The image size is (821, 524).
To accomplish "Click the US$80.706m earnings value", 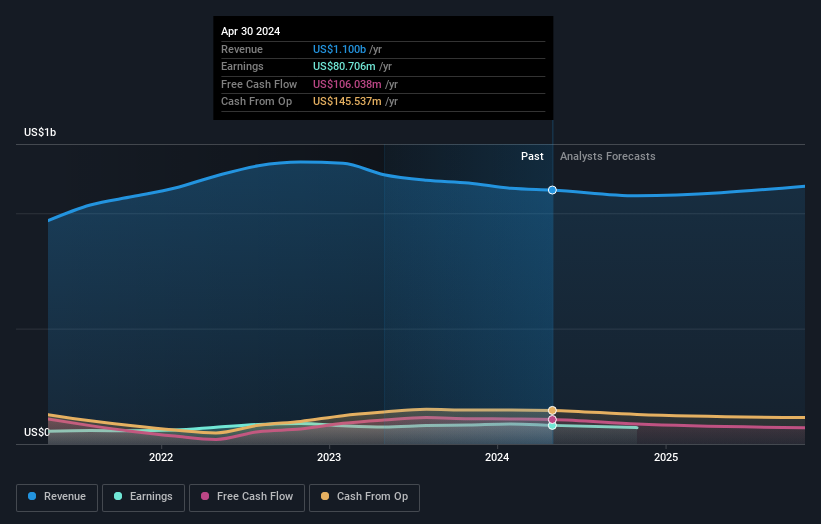I will (x=344, y=66).
